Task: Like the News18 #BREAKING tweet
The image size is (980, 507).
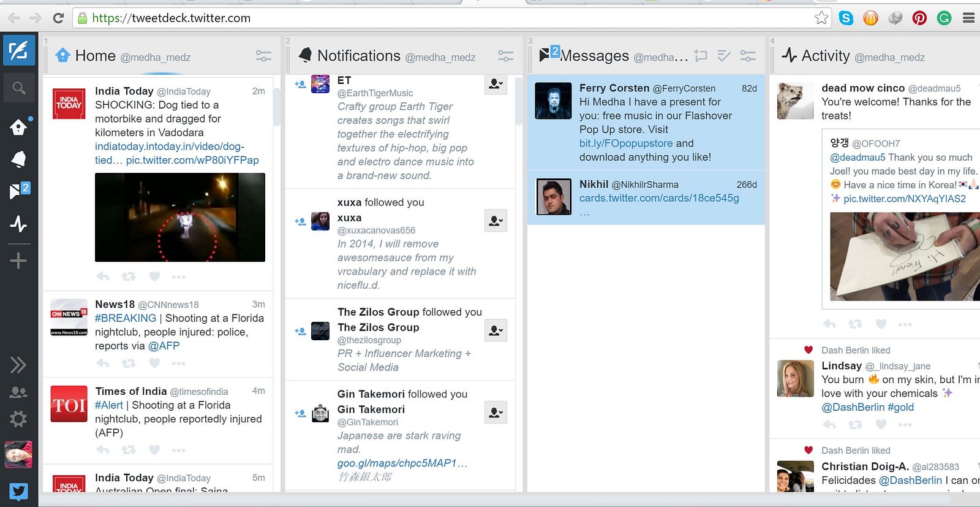Action: (x=154, y=363)
